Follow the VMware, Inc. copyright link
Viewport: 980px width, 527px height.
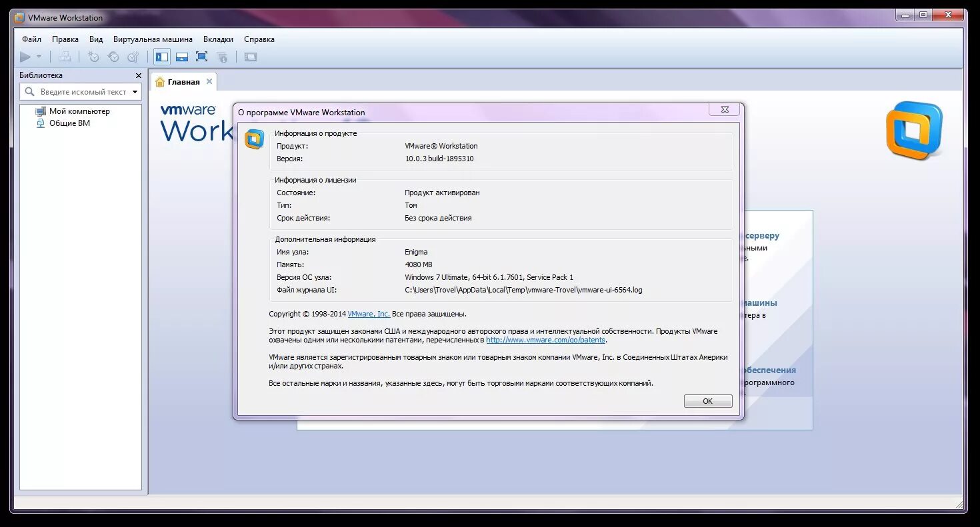click(x=369, y=314)
